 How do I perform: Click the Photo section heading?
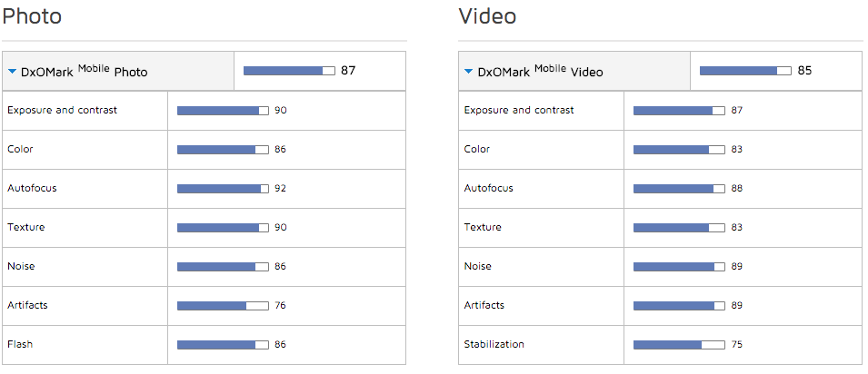tap(32, 16)
